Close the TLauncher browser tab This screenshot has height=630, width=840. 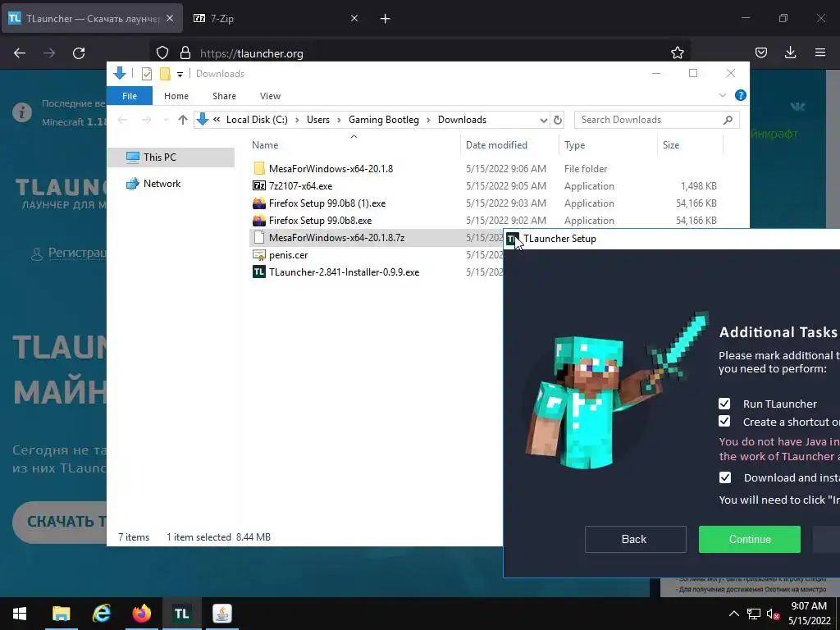(170, 18)
